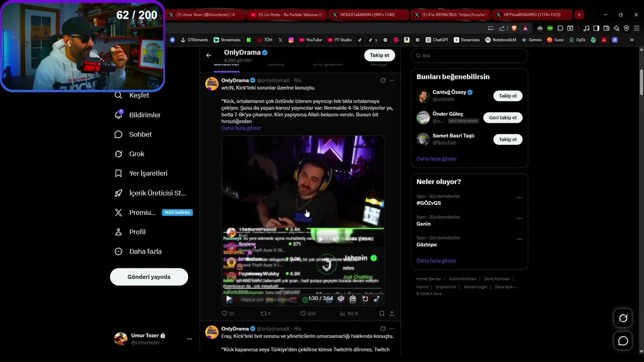The image size is (644, 362).
Task: Open options for Göztepe trend
Action: pos(519,239)
